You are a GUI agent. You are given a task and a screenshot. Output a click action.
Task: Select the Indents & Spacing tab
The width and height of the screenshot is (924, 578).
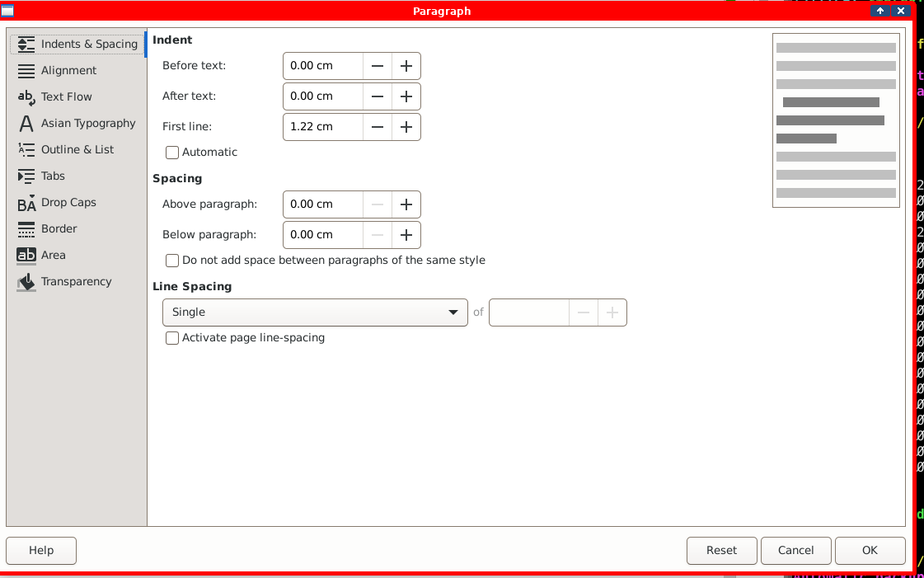(x=77, y=45)
